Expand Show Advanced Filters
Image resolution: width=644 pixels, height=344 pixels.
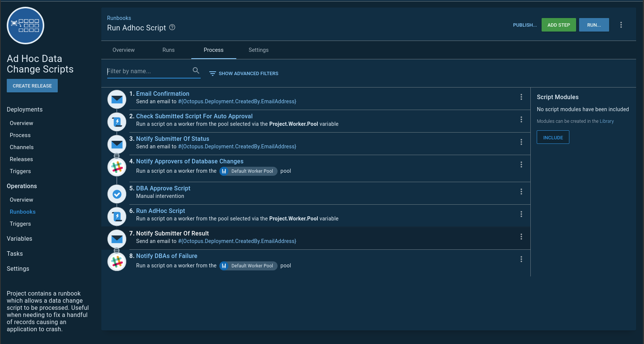pos(243,73)
